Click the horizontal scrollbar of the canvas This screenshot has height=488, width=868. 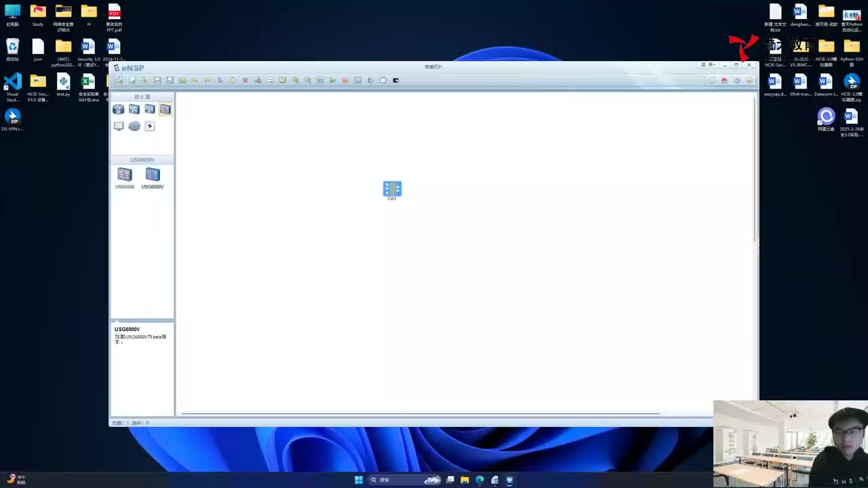pos(420,413)
